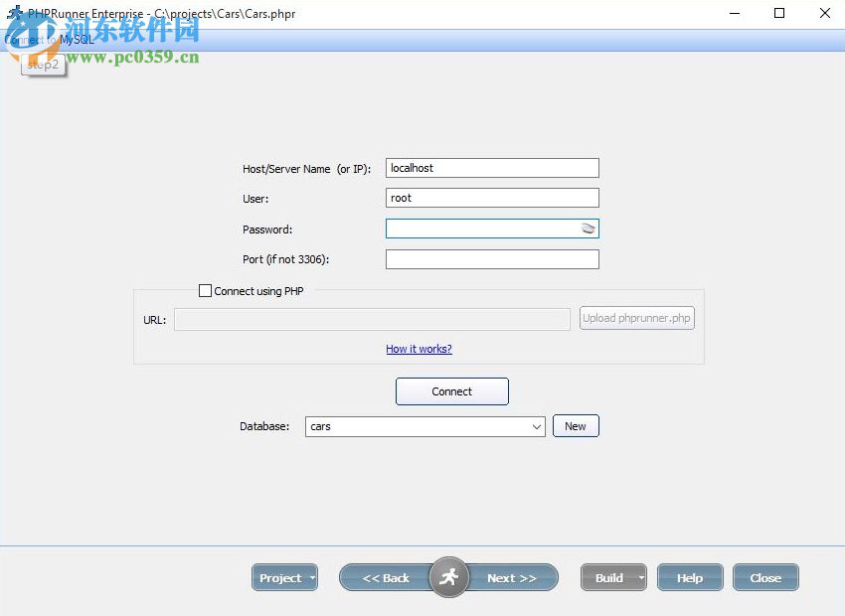Enable the "Connect using PHP" checkbox
The image size is (845, 616).
point(205,291)
